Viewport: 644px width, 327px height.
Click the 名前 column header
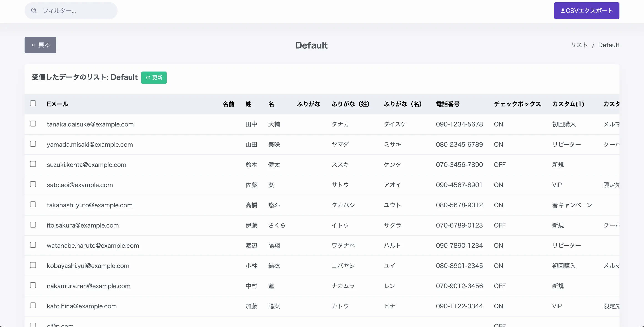coord(229,104)
